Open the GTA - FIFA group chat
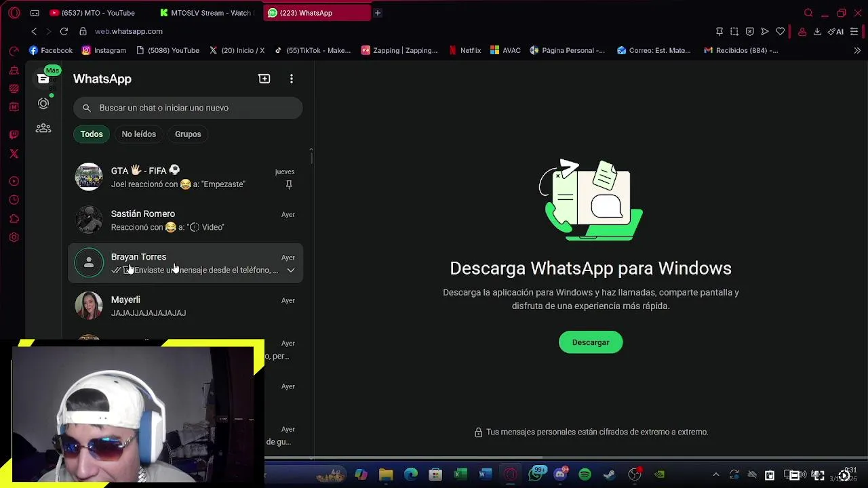Screen dimensions: 868x488 coord(185,177)
